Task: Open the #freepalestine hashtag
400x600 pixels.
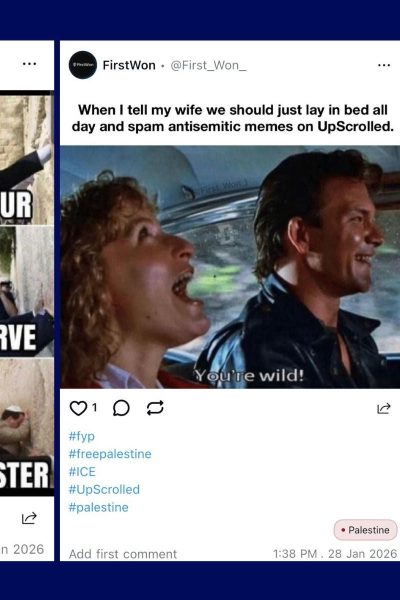Action: pyautogui.click(x=110, y=454)
